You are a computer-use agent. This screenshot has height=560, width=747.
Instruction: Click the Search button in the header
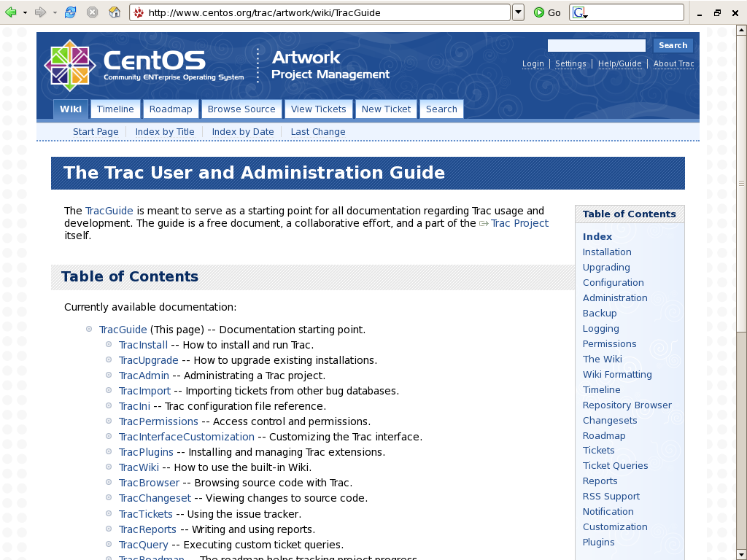pyautogui.click(x=673, y=45)
